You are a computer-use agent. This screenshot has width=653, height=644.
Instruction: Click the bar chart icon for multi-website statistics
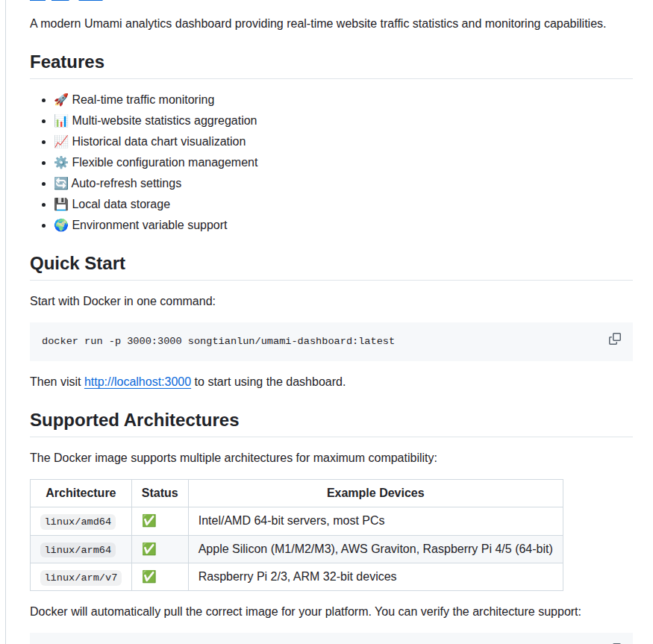click(x=60, y=120)
